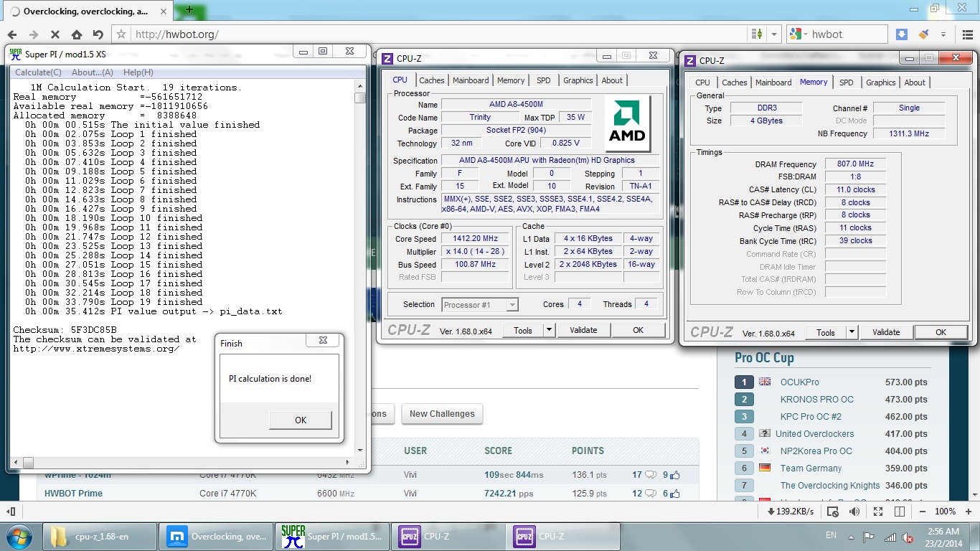Switch to About tab in right CPU-Z window
The image size is (980, 551).
click(915, 83)
